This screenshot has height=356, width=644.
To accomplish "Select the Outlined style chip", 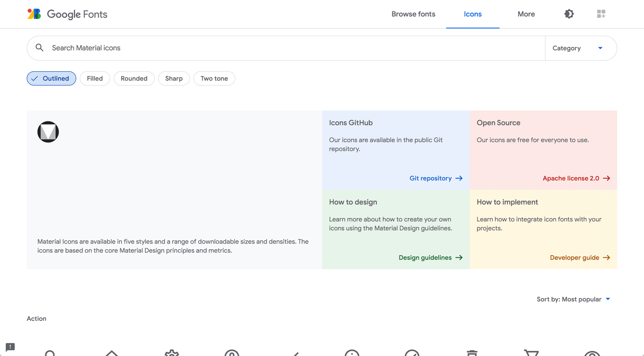I will (52, 79).
